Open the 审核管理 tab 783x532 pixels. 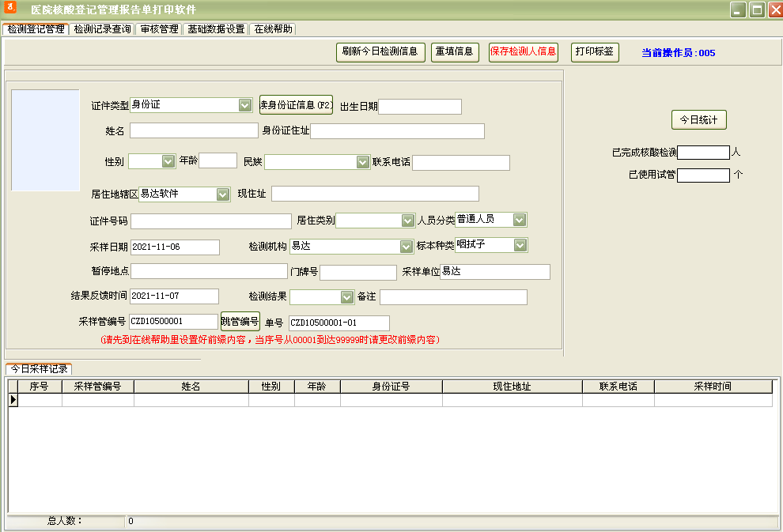(x=159, y=29)
